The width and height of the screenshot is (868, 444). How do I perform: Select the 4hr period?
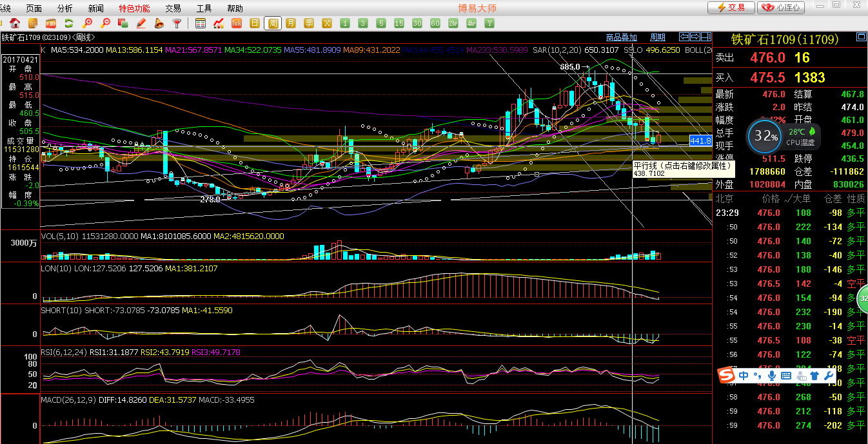(x=471, y=23)
